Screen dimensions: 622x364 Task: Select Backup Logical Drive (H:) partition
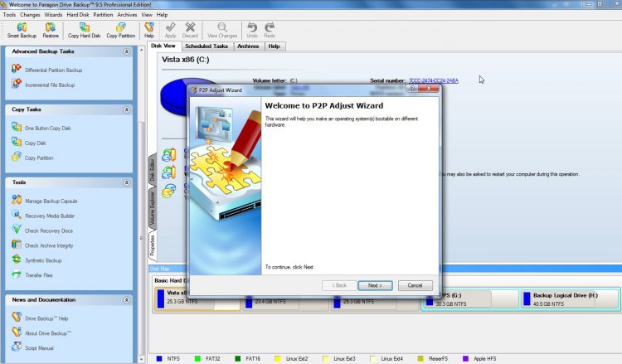point(570,299)
